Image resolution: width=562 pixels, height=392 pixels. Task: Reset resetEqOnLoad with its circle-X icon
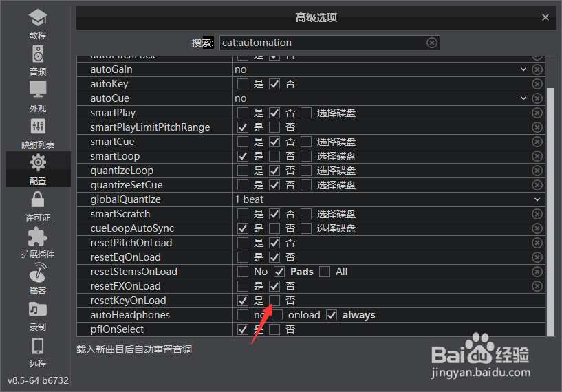click(x=537, y=257)
